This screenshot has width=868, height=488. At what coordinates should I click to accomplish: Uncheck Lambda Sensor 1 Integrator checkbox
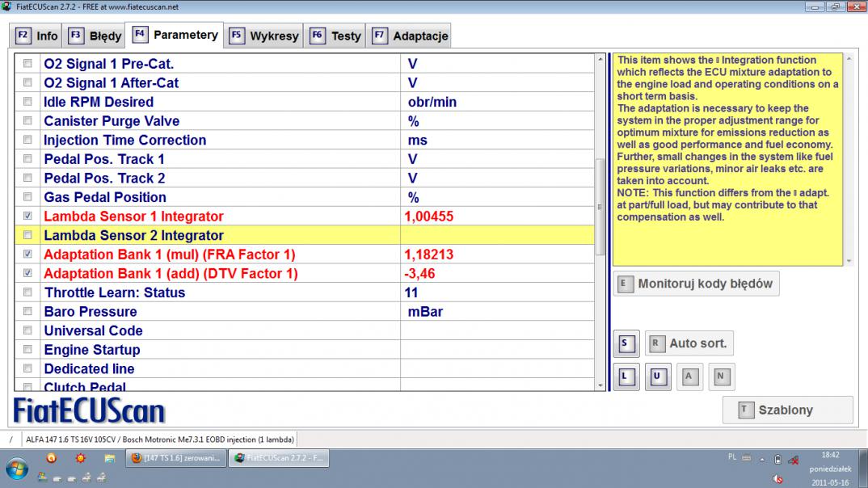pyautogui.click(x=28, y=217)
